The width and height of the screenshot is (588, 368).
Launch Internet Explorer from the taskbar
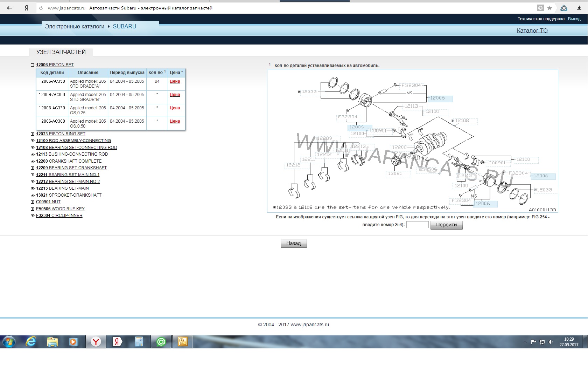[x=31, y=342]
